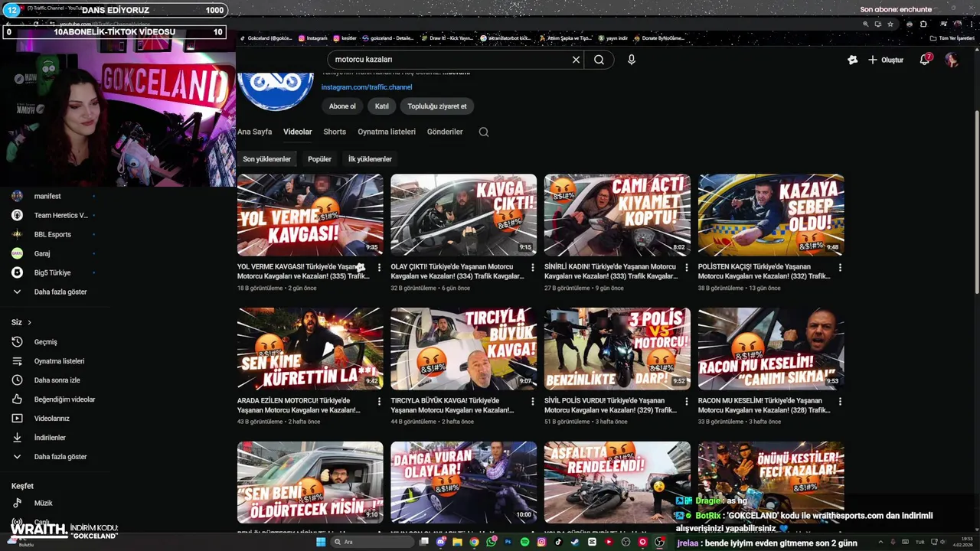Screen dimensions: 980x551
Task: Open options menu for OLAY ÇIKTI video
Action: tap(533, 268)
